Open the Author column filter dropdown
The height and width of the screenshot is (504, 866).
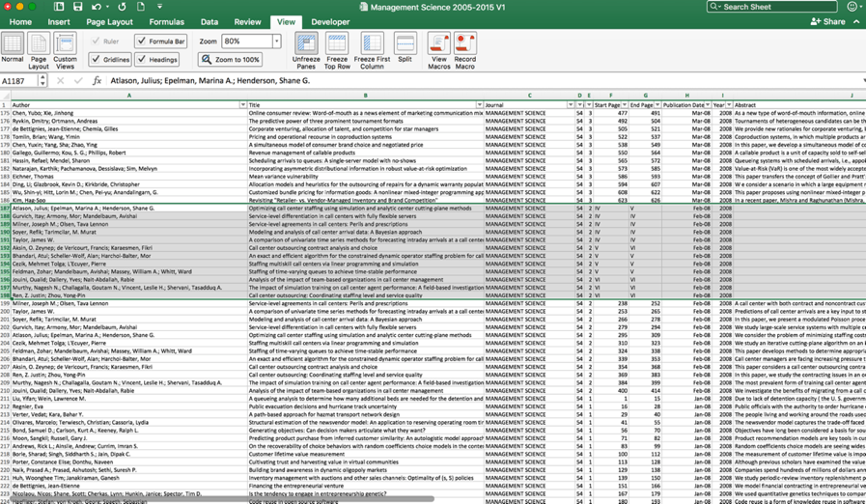(x=242, y=105)
